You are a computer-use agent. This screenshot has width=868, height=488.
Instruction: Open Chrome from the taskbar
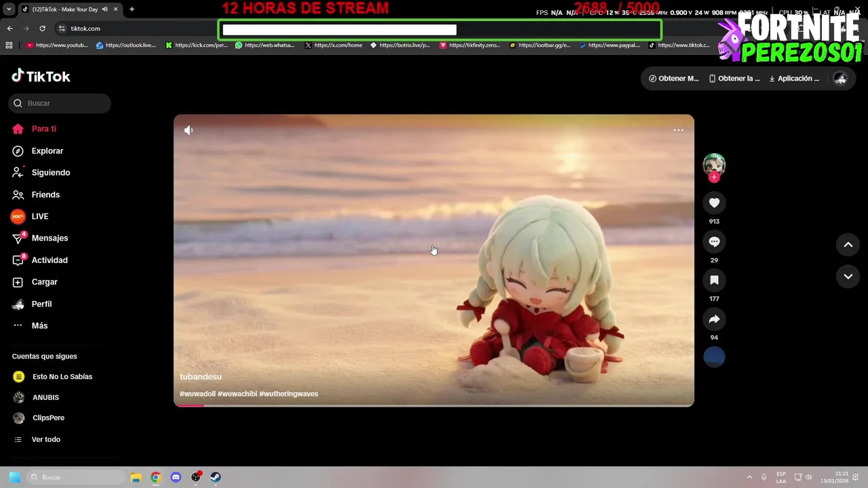(156, 477)
